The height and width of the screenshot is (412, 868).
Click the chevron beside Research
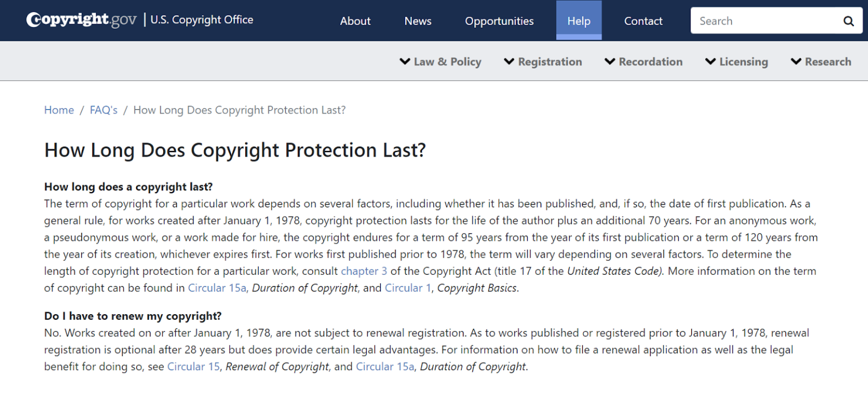pyautogui.click(x=797, y=61)
